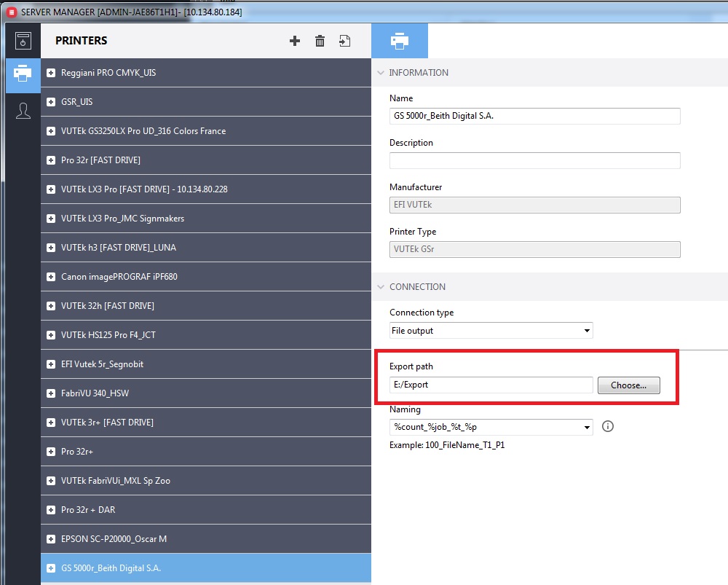The height and width of the screenshot is (585, 728).
Task: Open the user management panel via the person icon
Action: [x=23, y=111]
